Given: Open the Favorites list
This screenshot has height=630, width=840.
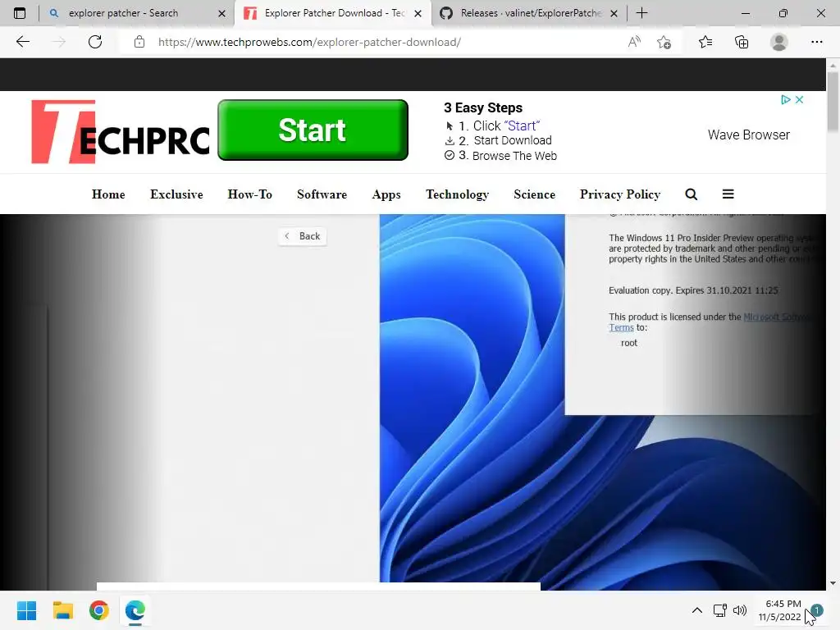Looking at the screenshot, I should [705, 42].
